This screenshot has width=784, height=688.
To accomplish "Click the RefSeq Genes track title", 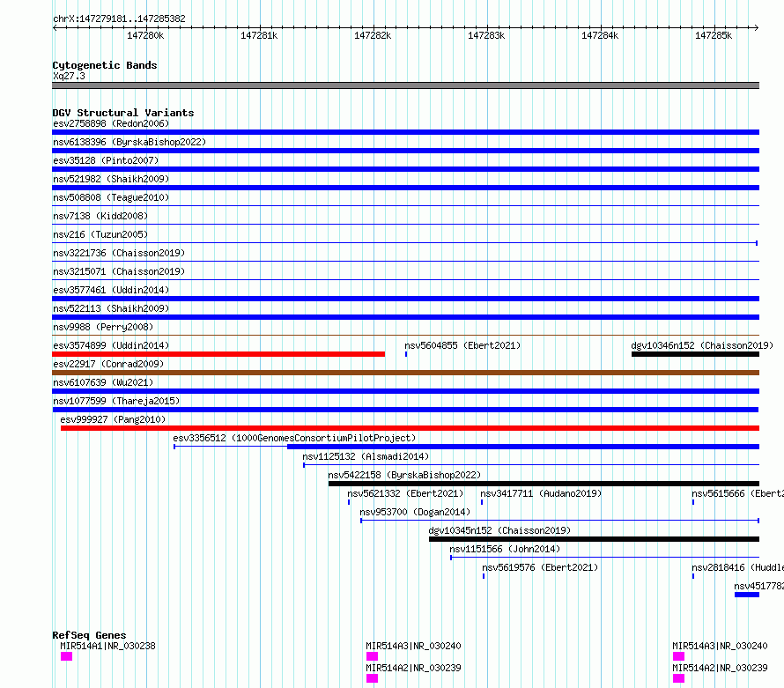I will click(89, 635).
